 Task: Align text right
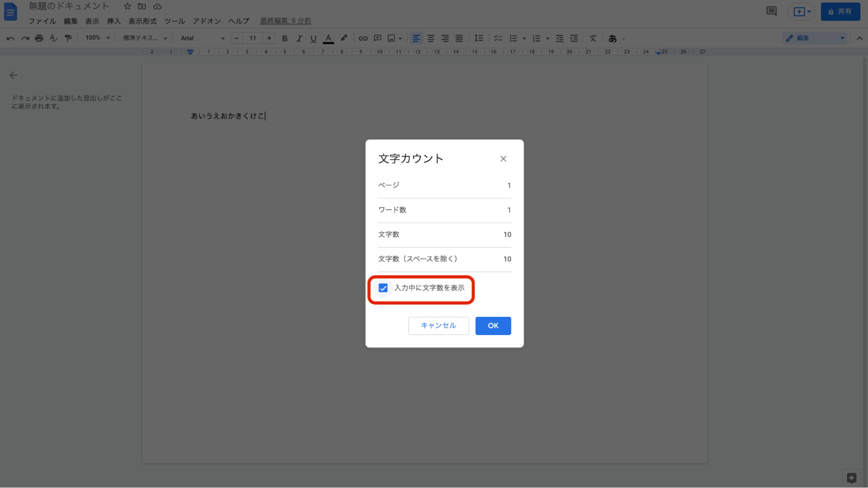click(445, 38)
